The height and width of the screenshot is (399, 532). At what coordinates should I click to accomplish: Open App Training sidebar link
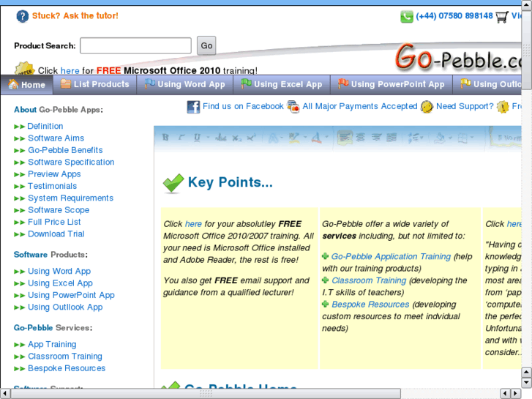(x=52, y=344)
